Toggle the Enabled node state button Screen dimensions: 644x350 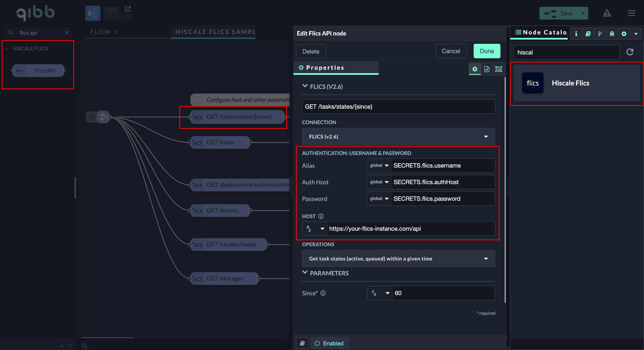[329, 343]
